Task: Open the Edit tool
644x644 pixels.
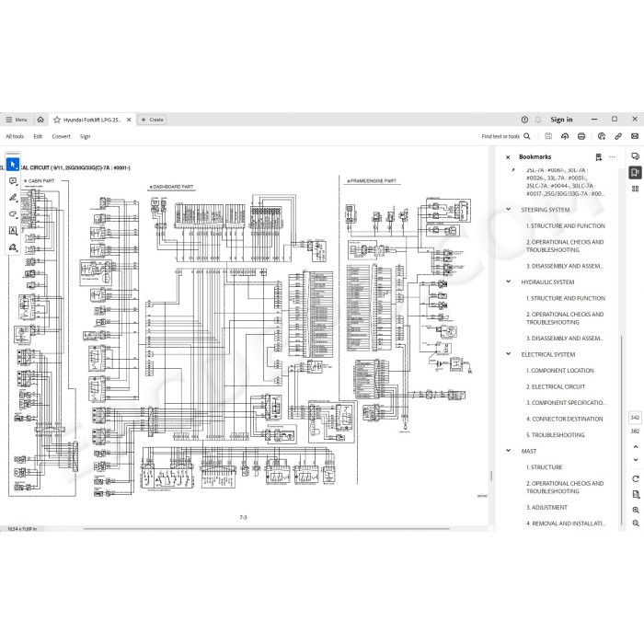Action: tap(38, 136)
